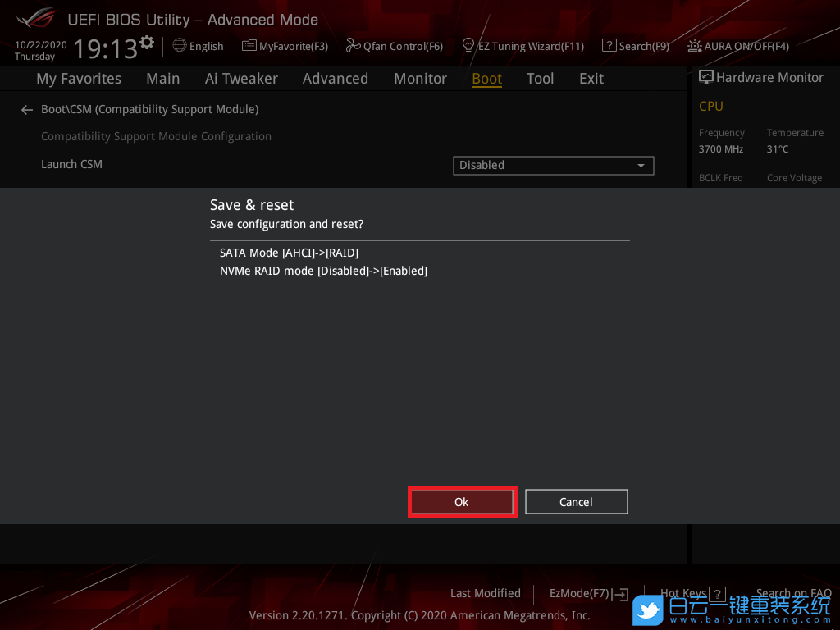
Task: Launch EZ Tuning Wizard(F11) lightbulb icon
Action: pyautogui.click(x=468, y=46)
